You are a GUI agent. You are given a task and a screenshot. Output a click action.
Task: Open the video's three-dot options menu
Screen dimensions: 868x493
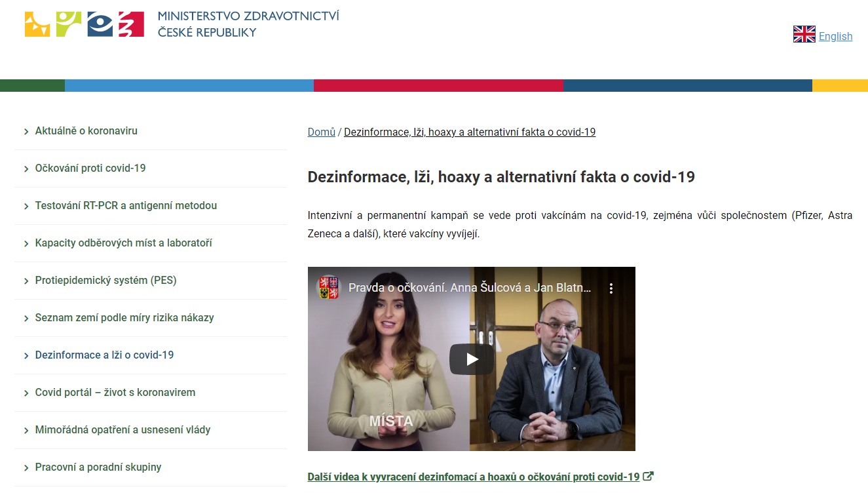pos(611,288)
